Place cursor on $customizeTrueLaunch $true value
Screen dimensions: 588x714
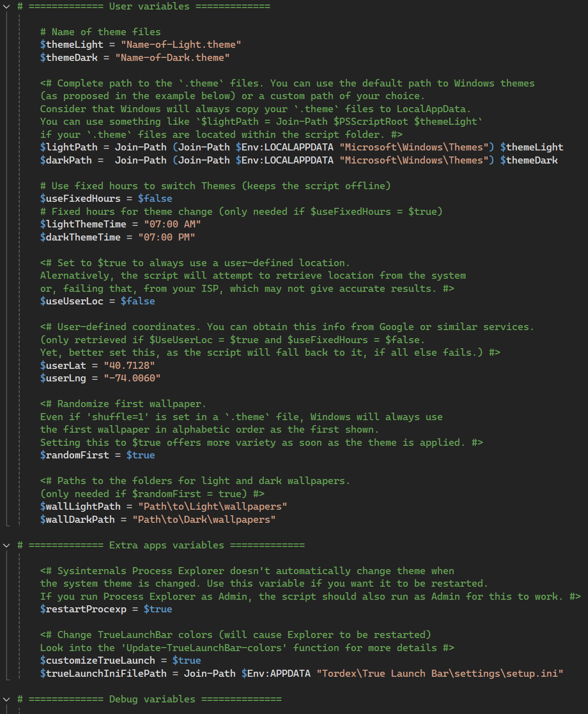click(x=186, y=661)
